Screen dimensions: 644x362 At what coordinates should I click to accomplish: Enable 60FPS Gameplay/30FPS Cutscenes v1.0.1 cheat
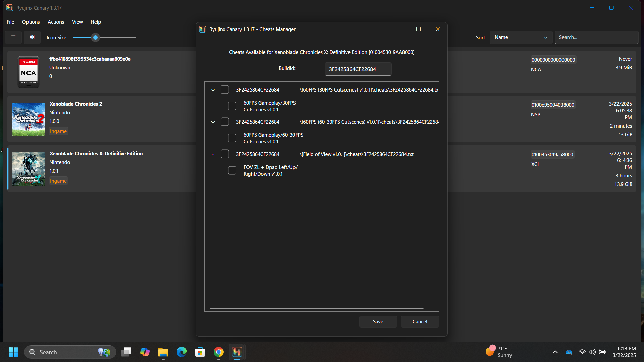232,106
